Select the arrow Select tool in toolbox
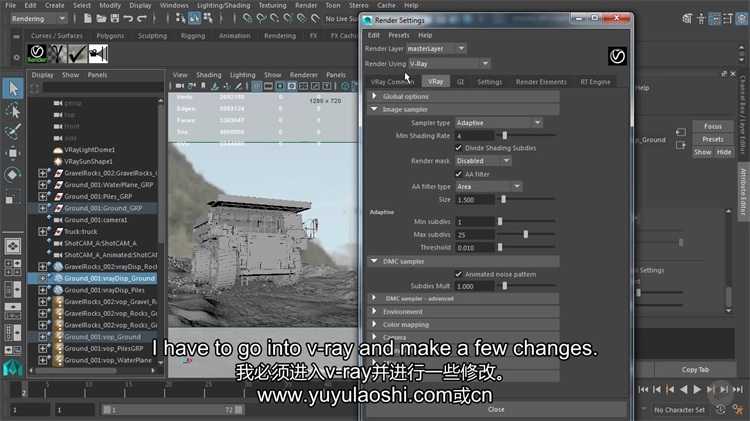This screenshot has width=750, height=421. (x=13, y=89)
